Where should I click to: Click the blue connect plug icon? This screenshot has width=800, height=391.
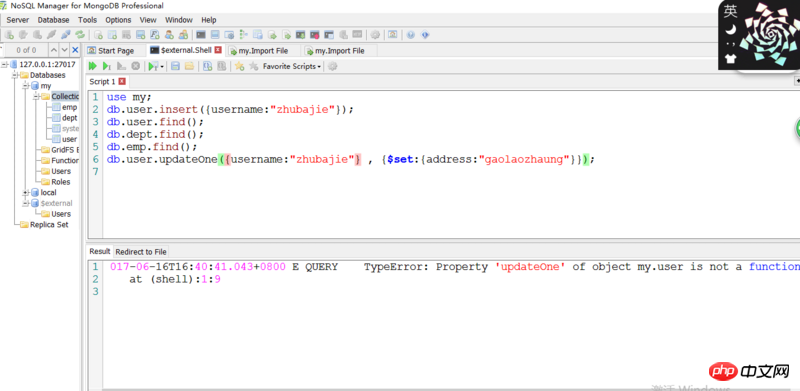coord(66,35)
